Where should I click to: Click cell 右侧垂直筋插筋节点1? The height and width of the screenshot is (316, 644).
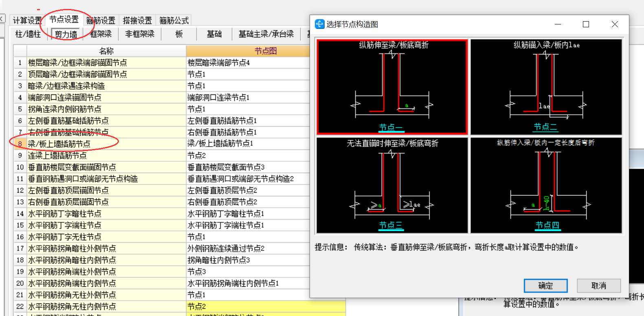point(248,132)
